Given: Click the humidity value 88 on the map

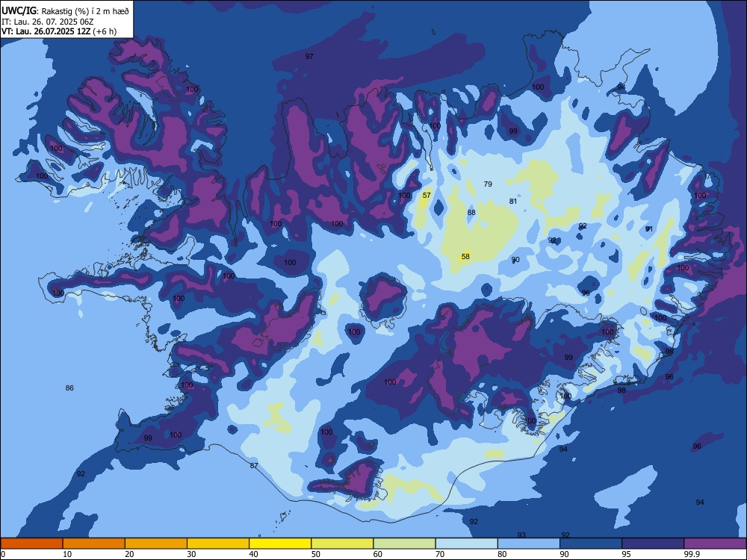Looking at the screenshot, I should click(x=471, y=212).
